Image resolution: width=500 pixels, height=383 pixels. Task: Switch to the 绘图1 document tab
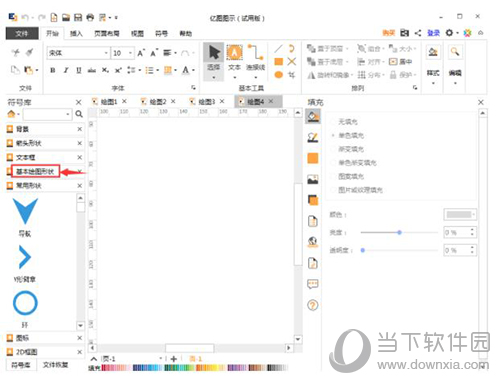pyautogui.click(x=109, y=102)
